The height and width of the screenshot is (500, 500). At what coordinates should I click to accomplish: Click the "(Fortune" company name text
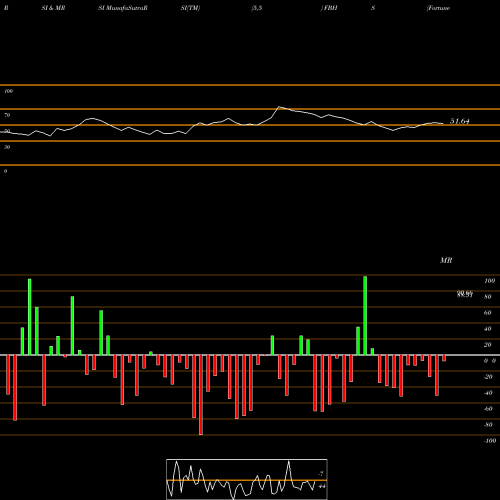pos(438,8)
